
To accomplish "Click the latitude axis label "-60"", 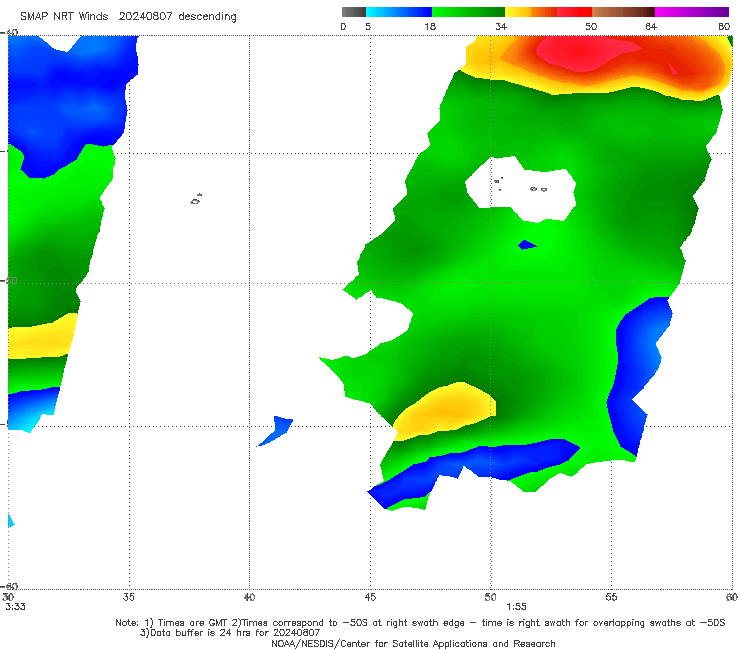I will pos(10,586).
